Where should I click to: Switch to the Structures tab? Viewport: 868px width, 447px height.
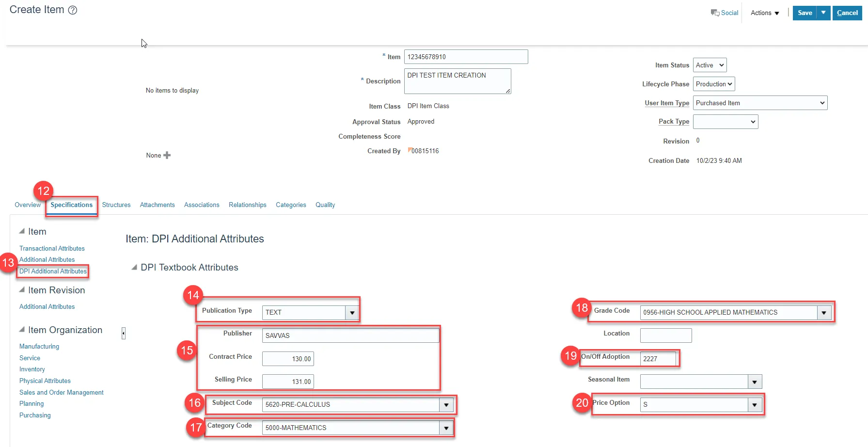click(116, 205)
